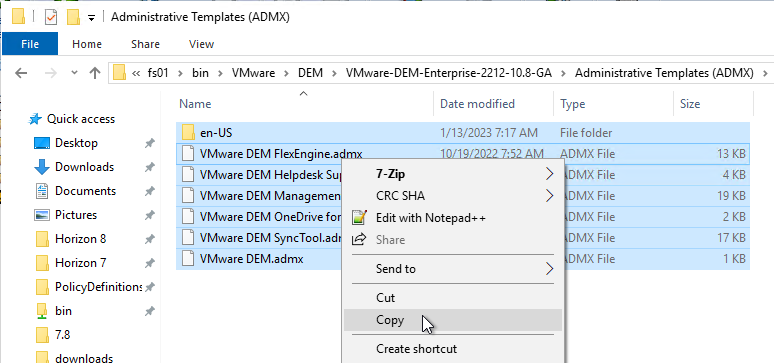Click the VMware DEM FlexEngine.admx file name
The image size is (774, 363).
(x=281, y=154)
